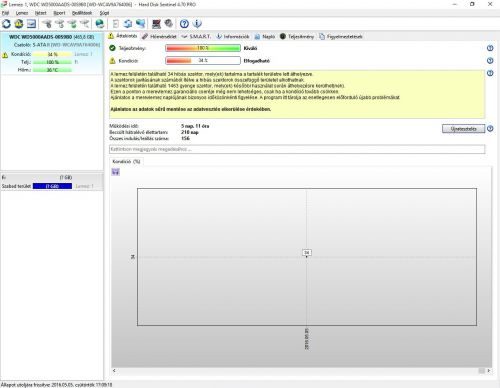
Task: Click the '210 nap' estimated lifetime value
Action: pyautogui.click(x=190, y=132)
